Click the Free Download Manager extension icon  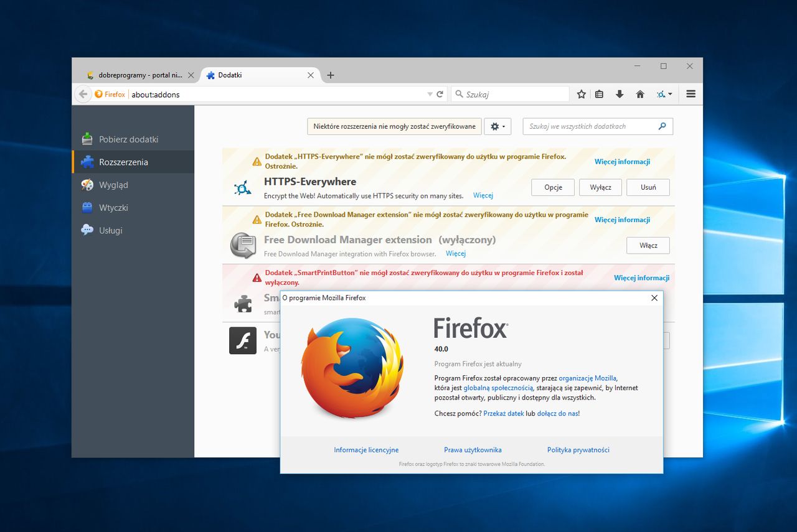point(243,245)
